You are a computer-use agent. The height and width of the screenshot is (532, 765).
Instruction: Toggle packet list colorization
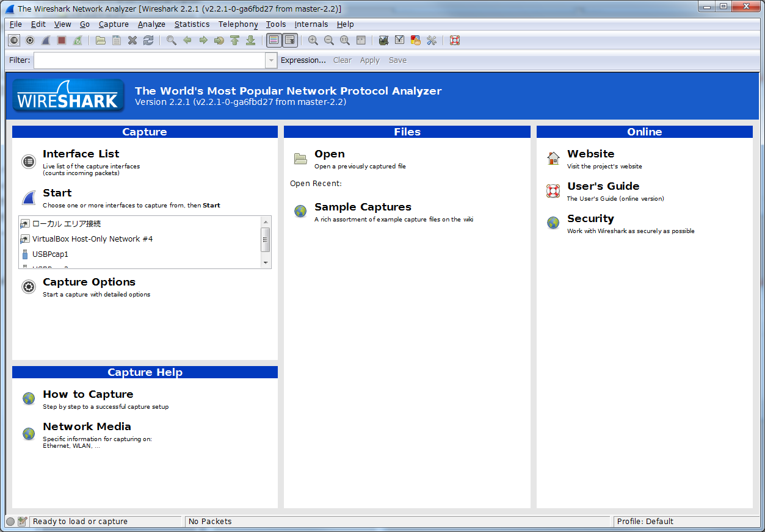click(274, 40)
